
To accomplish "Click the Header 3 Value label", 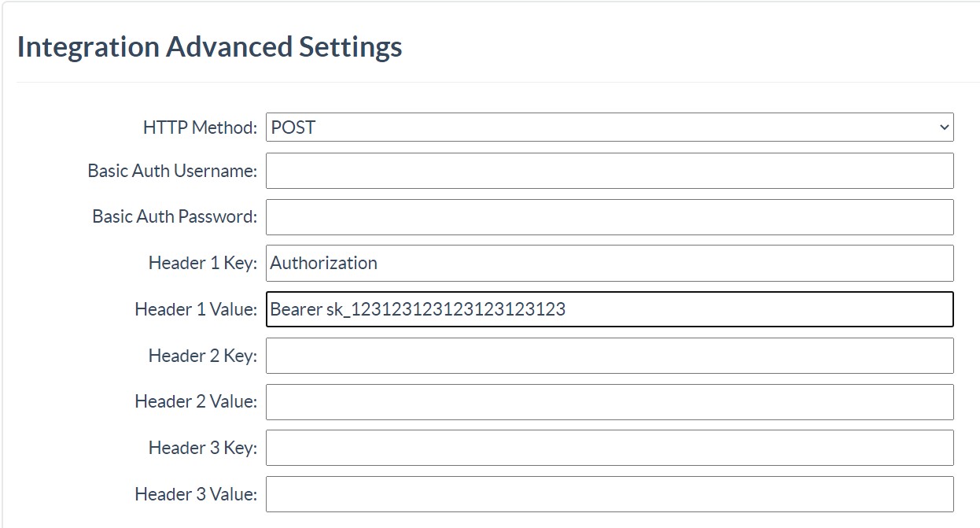I will pyautogui.click(x=193, y=493).
